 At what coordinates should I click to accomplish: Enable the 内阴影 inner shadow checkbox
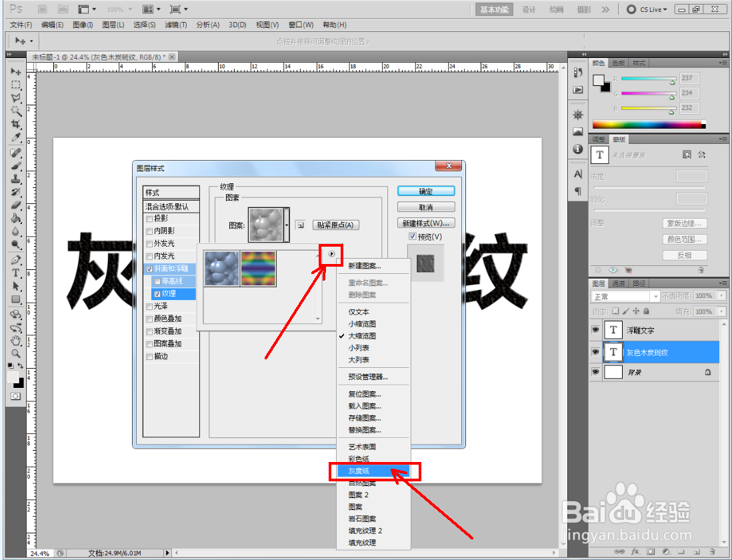pos(149,231)
